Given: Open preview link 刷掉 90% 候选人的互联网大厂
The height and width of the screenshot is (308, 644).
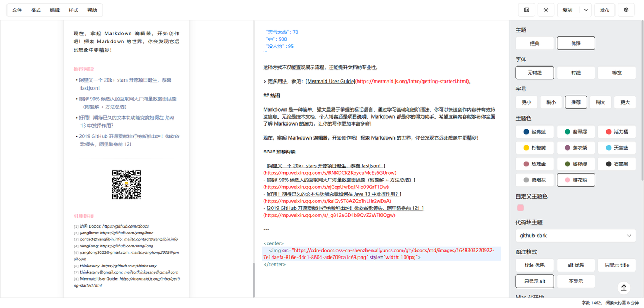Looking at the screenshot, I should 128,102.
